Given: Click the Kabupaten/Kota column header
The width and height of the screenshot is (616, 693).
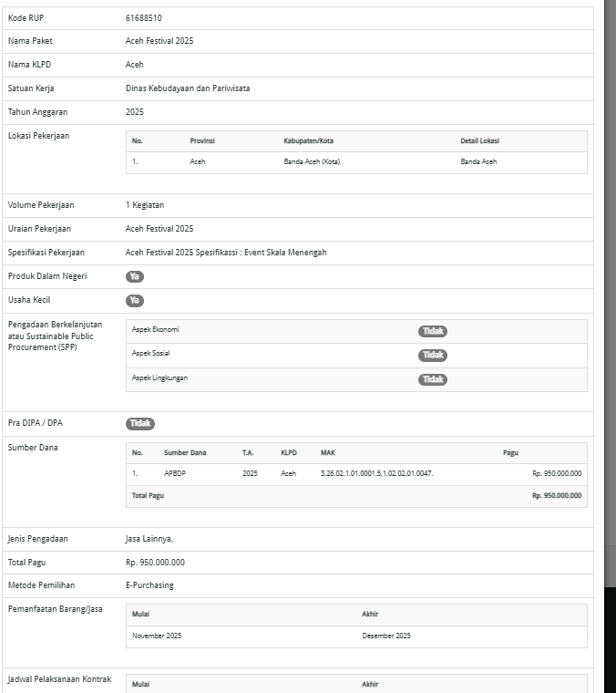Looking at the screenshot, I should click(308, 140).
